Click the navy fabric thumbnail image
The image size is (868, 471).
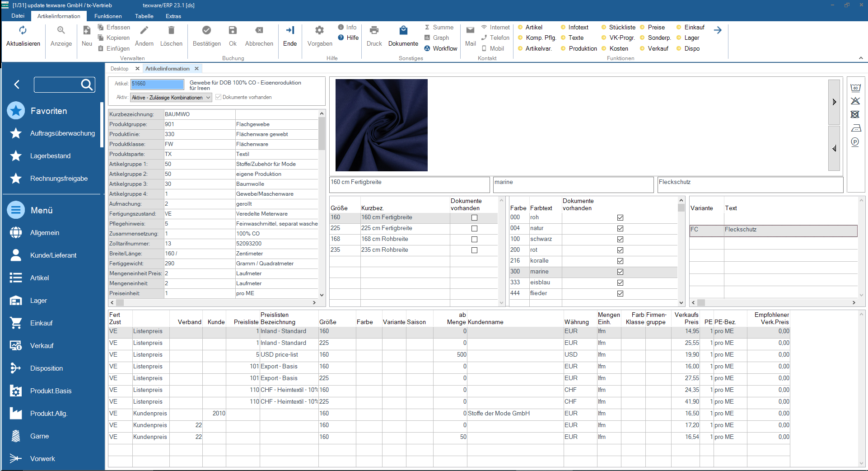coord(381,125)
